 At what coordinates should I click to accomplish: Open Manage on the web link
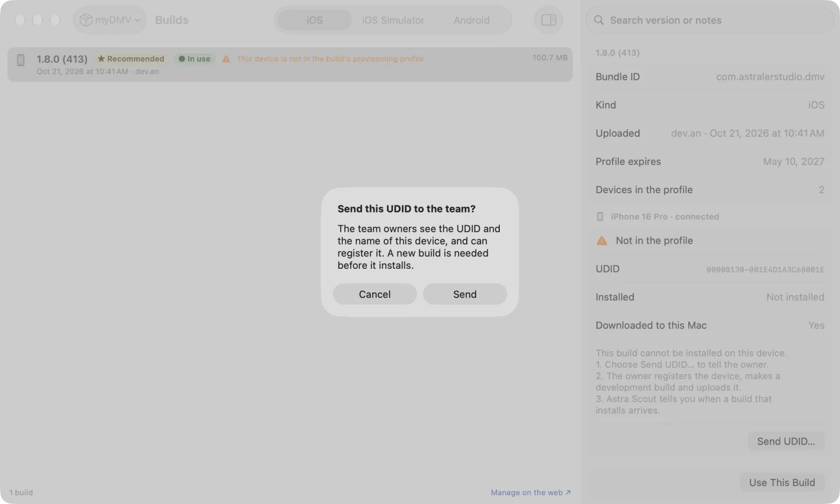[x=531, y=492]
